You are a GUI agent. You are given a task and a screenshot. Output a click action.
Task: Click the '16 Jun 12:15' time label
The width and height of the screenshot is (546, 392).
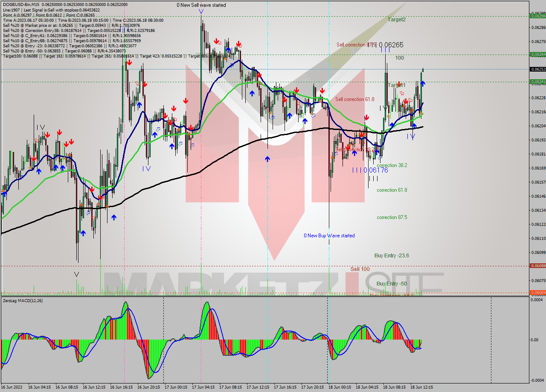(x=94, y=387)
